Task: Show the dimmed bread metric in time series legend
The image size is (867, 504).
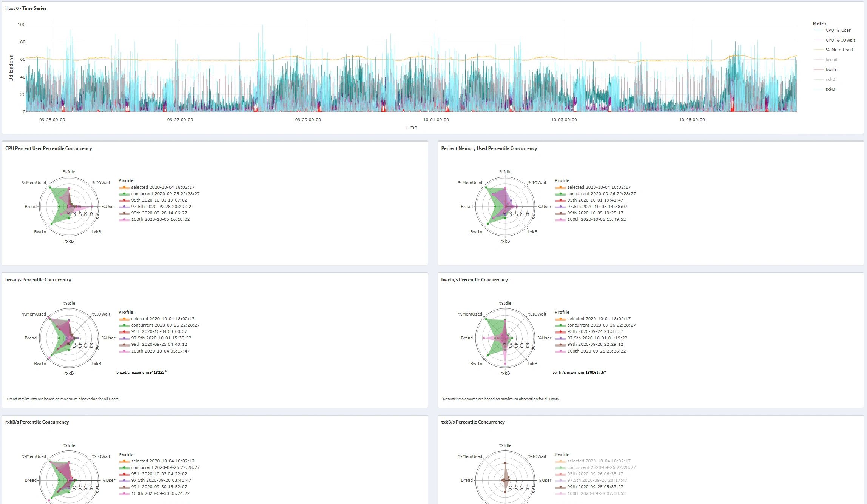Action: pos(825,60)
